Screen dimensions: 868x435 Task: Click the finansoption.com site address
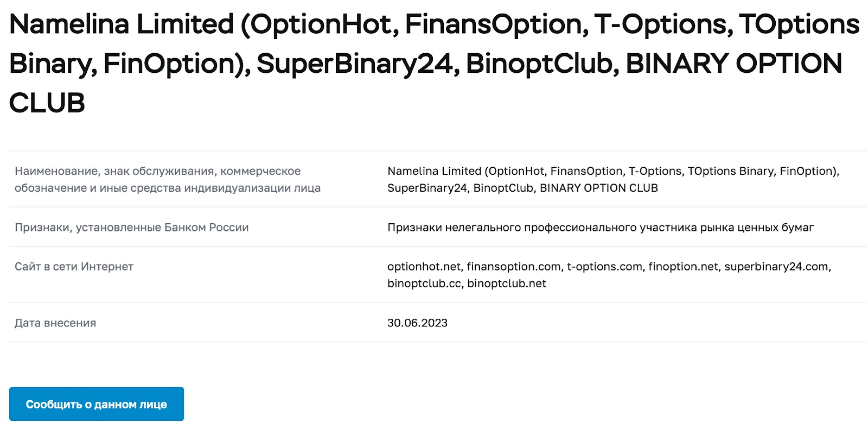[514, 266]
